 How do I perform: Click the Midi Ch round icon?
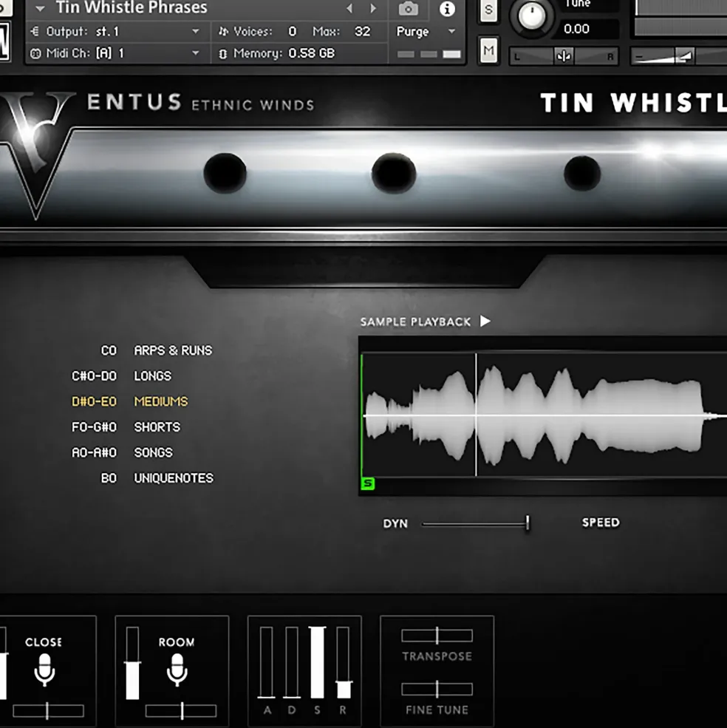[x=35, y=54]
